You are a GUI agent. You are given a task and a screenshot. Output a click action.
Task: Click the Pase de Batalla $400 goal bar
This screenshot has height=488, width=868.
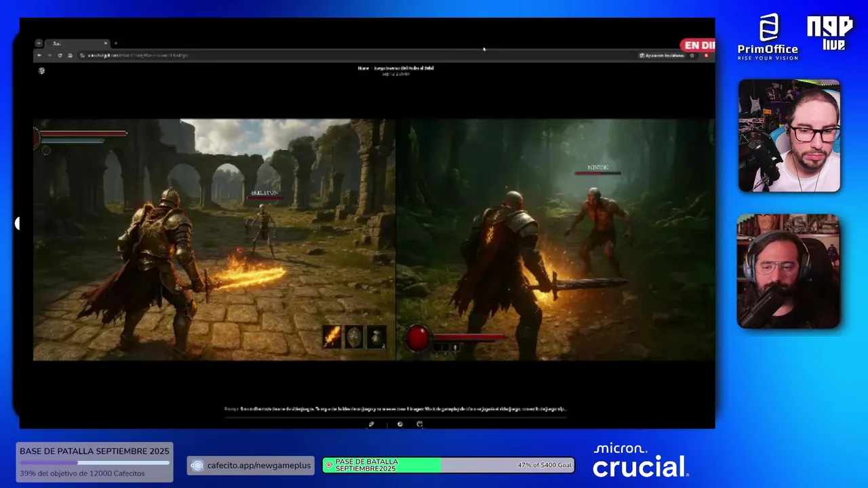click(448, 465)
